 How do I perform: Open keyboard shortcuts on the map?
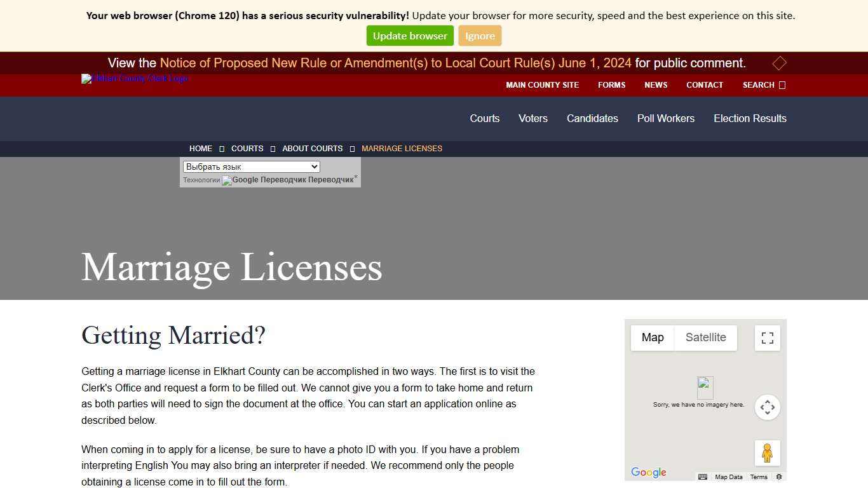702,477
